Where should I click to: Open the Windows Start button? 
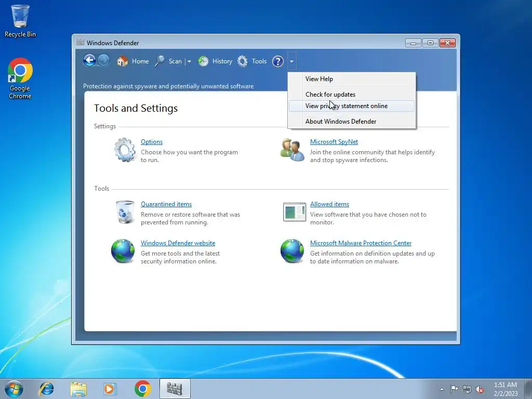tap(14, 389)
